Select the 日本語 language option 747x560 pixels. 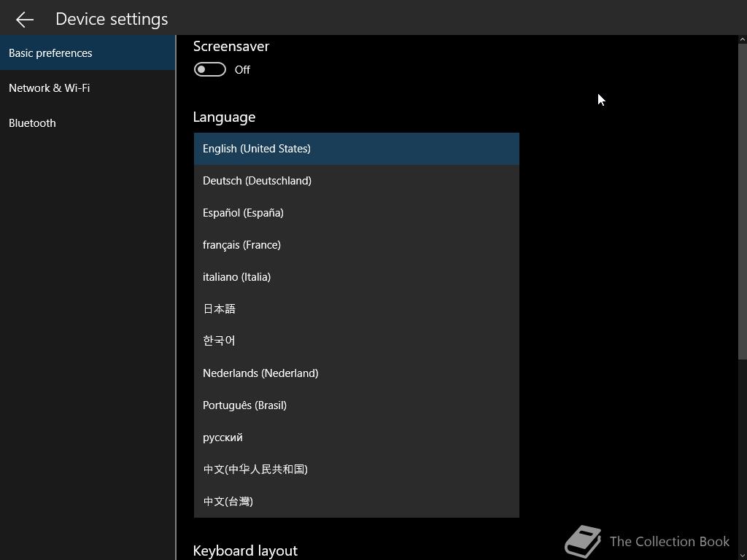[x=356, y=309]
